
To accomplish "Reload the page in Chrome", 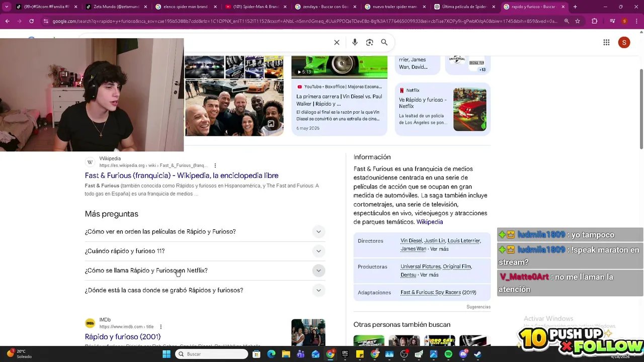I will 31,21.
